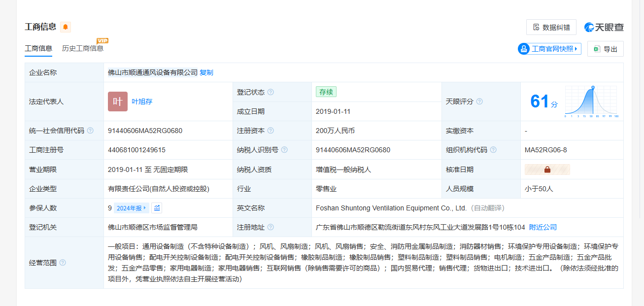Open legal representative 叶旭存 link
Viewport: 644px width, 306px height.
pos(142,102)
